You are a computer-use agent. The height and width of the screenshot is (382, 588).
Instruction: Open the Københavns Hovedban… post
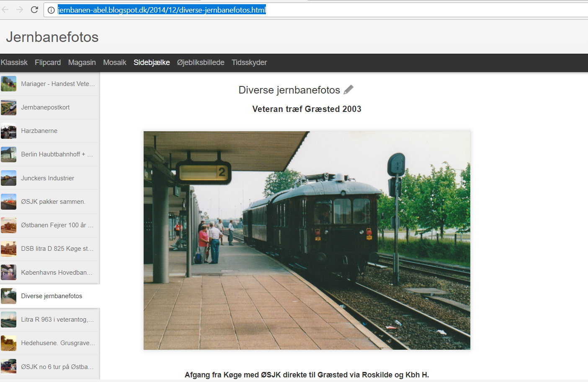point(50,273)
